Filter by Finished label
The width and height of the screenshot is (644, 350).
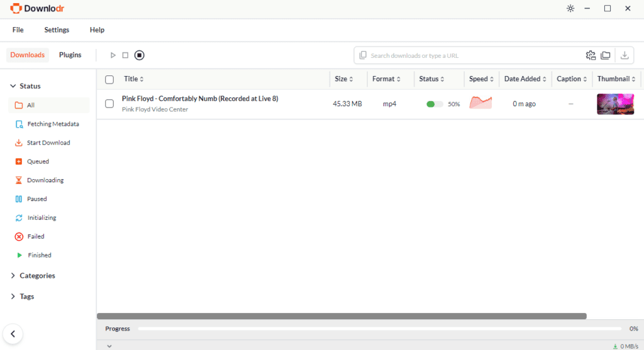click(x=40, y=255)
